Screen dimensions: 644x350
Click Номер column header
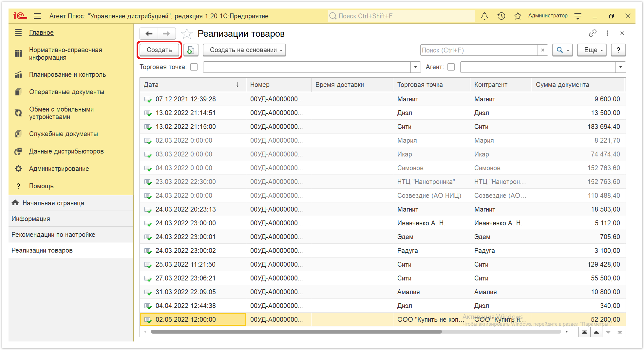pos(278,85)
